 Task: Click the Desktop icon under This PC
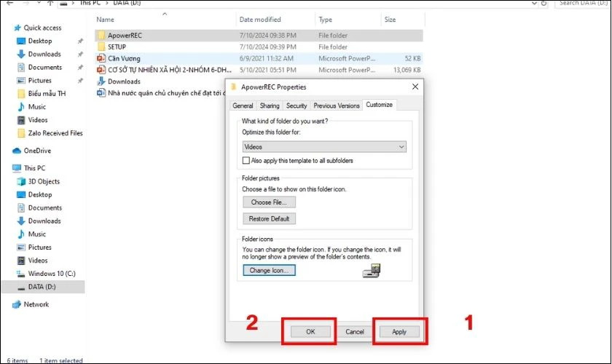21,194
